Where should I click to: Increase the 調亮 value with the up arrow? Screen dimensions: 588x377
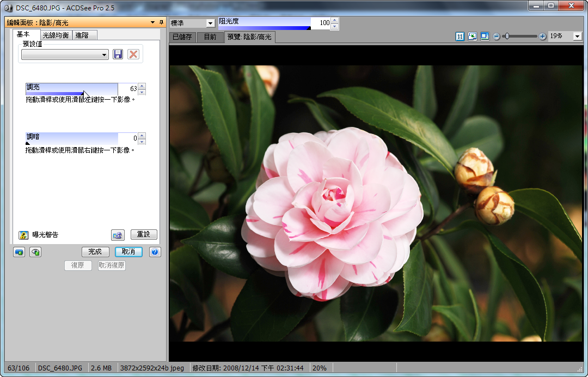(x=142, y=86)
